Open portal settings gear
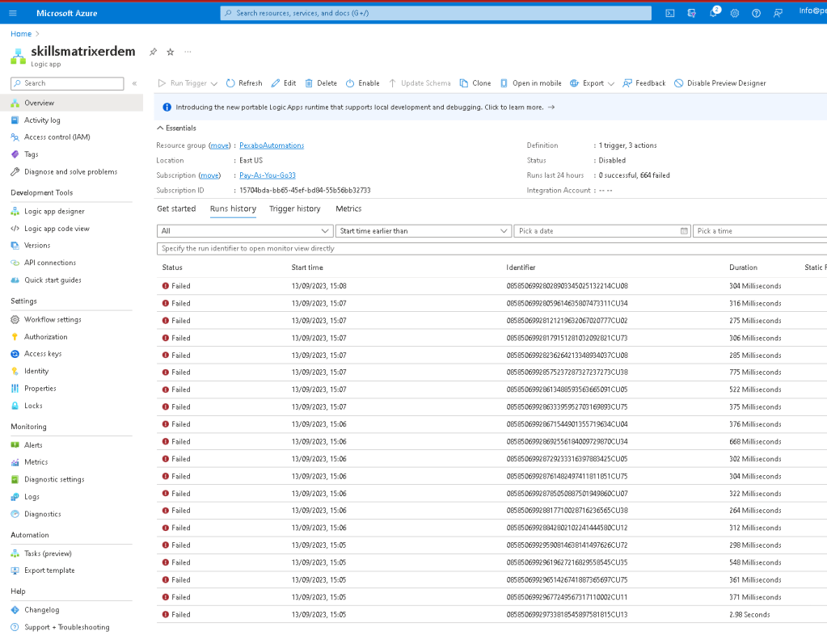Viewport: 827px width, 644px height. pos(735,13)
